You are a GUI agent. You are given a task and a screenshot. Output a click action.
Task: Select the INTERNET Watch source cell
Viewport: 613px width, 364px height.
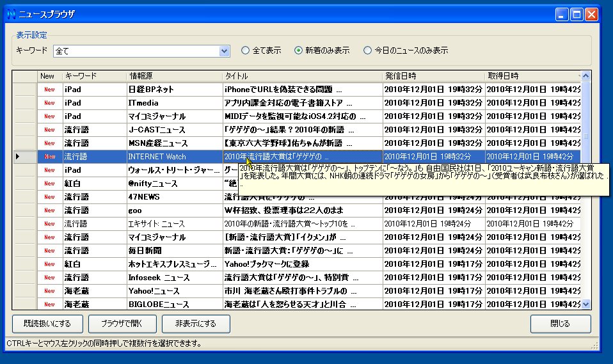point(175,156)
